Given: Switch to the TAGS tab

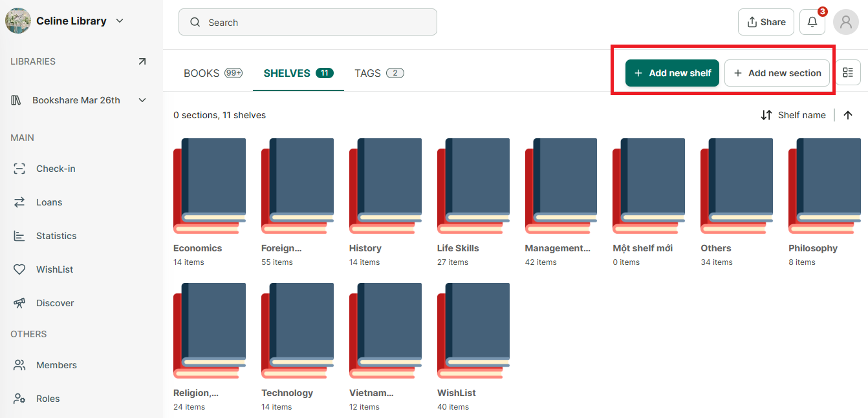Looking at the screenshot, I should pos(379,73).
